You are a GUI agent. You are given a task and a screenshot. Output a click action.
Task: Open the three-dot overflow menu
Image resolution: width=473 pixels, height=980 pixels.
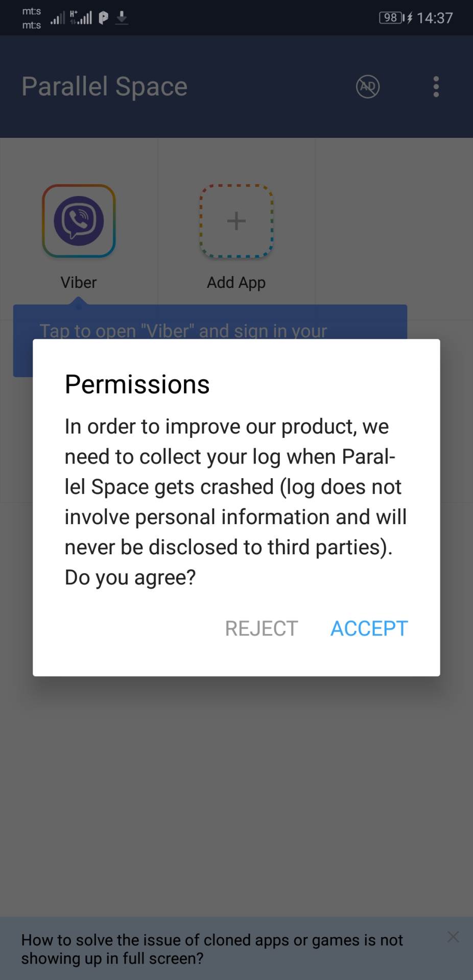(436, 86)
